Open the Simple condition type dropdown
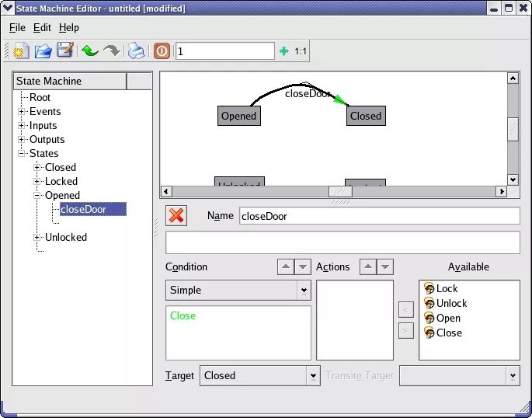Screen dimensions: 532x418 pos(303,291)
